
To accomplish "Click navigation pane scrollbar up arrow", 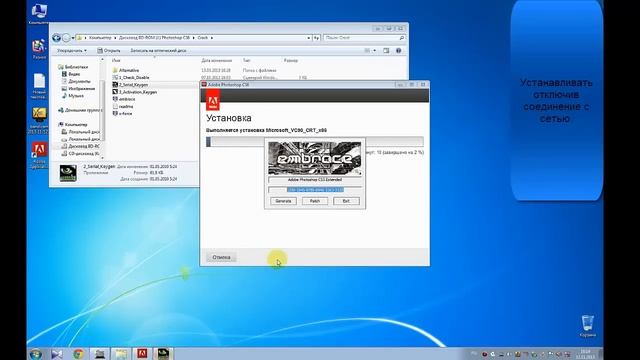I will tap(102, 60).
